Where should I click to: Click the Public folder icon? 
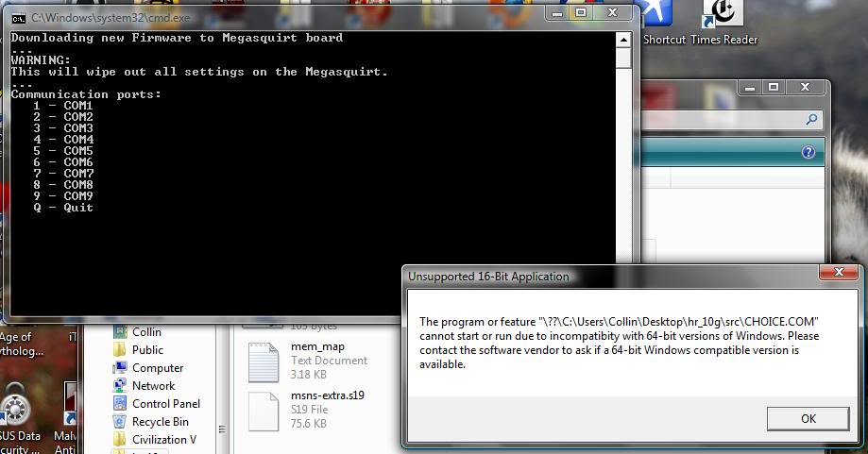120,349
